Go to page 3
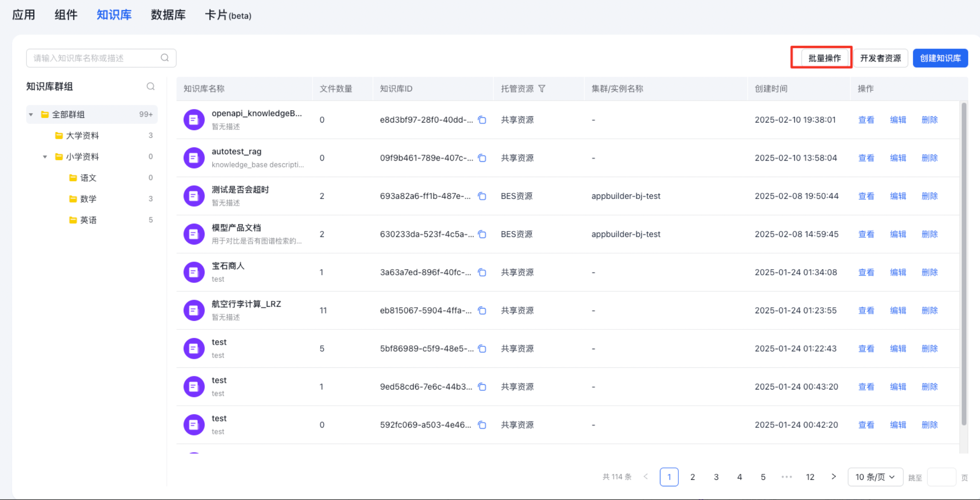Screen dimensions: 980x500 (716, 477)
